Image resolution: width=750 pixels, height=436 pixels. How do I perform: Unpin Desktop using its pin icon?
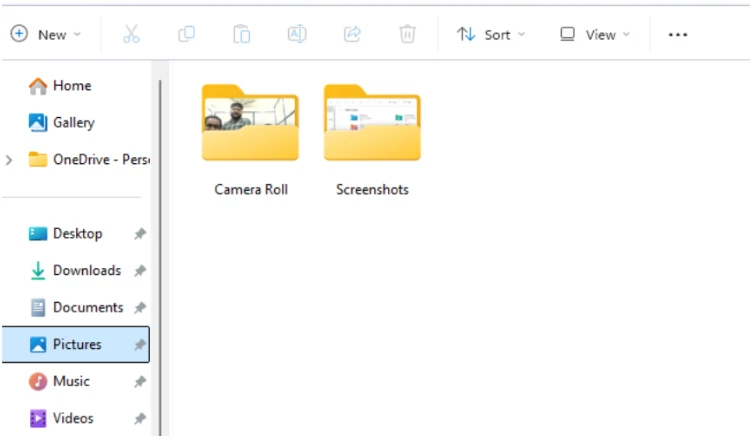(140, 234)
